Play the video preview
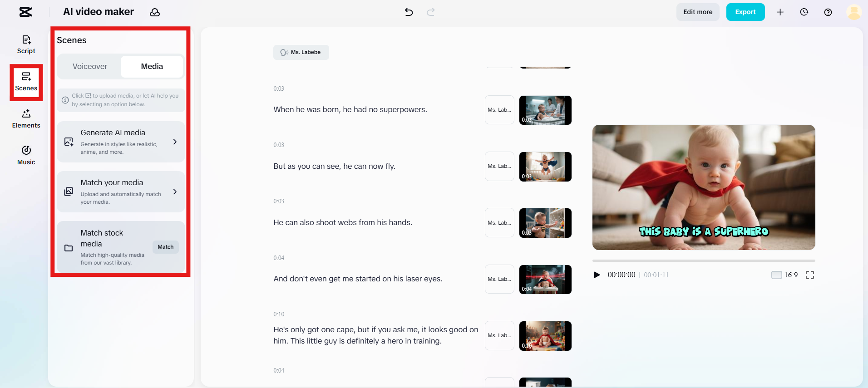This screenshot has height=388, width=868. pyautogui.click(x=597, y=275)
